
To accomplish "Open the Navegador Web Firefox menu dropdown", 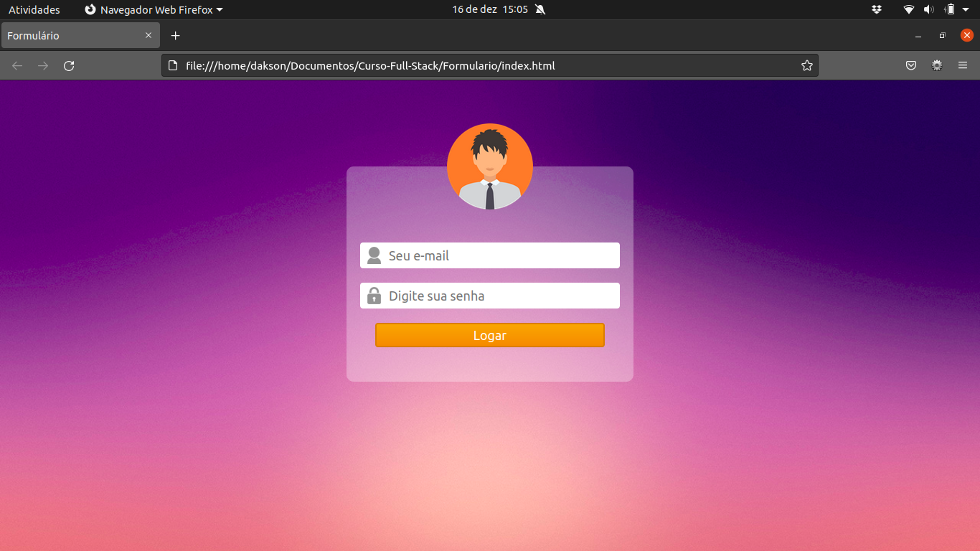I will pyautogui.click(x=153, y=9).
